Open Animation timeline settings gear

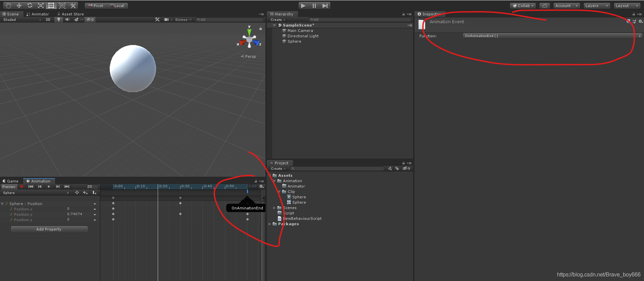tap(261, 187)
